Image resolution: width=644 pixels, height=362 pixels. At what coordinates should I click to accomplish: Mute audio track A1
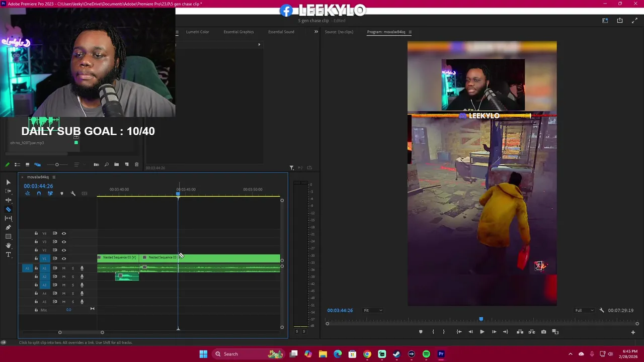pos(63,268)
